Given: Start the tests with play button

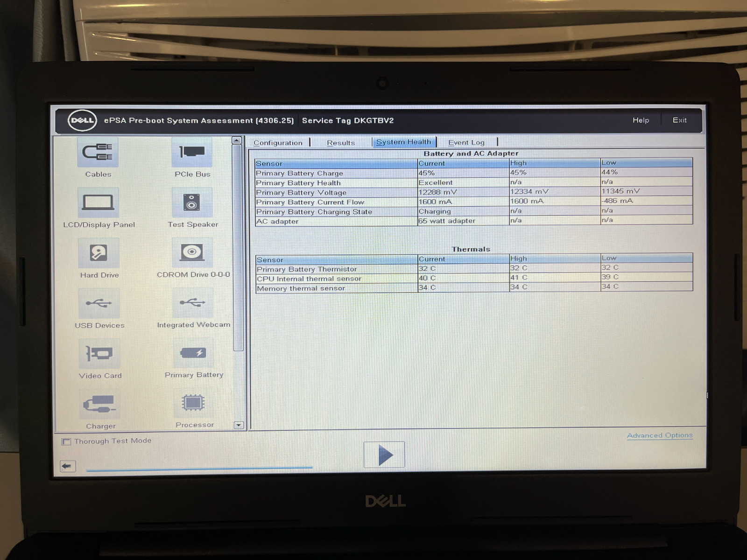Looking at the screenshot, I should [x=384, y=455].
